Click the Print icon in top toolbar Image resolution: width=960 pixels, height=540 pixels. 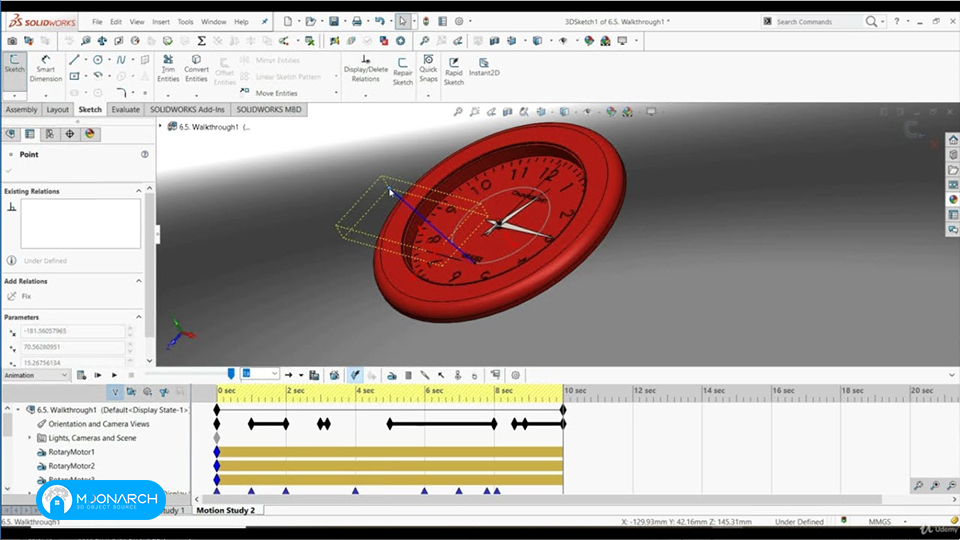[x=356, y=21]
